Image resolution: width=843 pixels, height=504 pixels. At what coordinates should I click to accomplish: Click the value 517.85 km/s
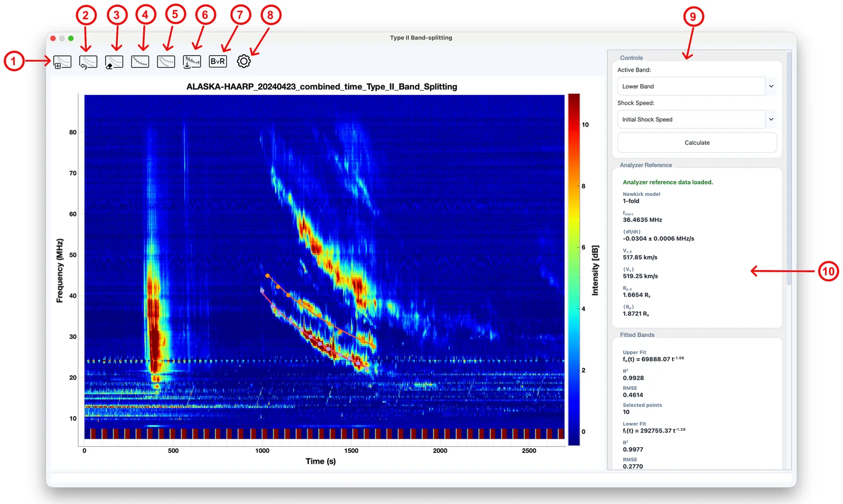click(x=640, y=258)
